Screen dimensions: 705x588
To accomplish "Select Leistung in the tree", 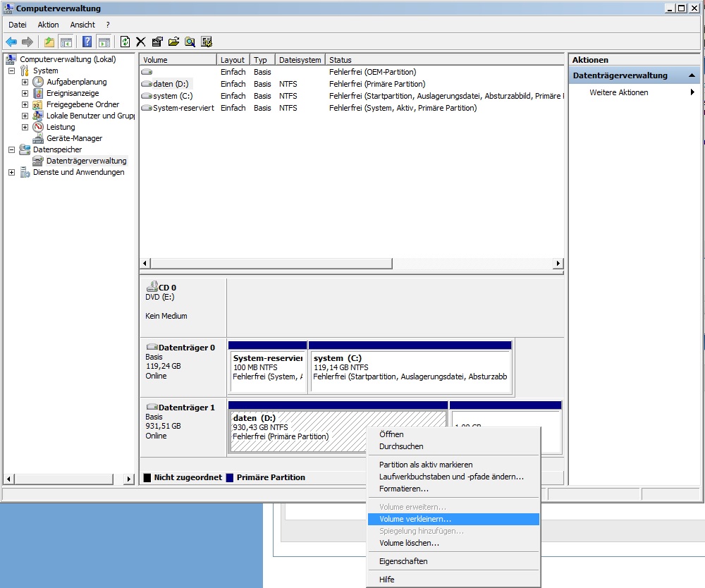I will coord(61,127).
